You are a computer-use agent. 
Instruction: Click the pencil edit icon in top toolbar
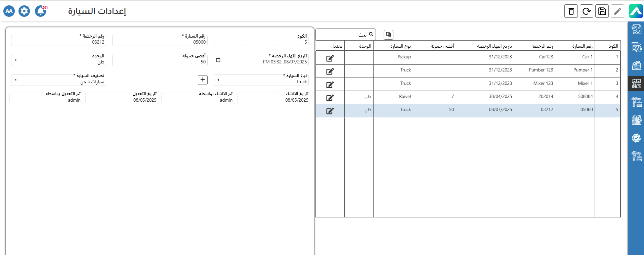[617, 11]
